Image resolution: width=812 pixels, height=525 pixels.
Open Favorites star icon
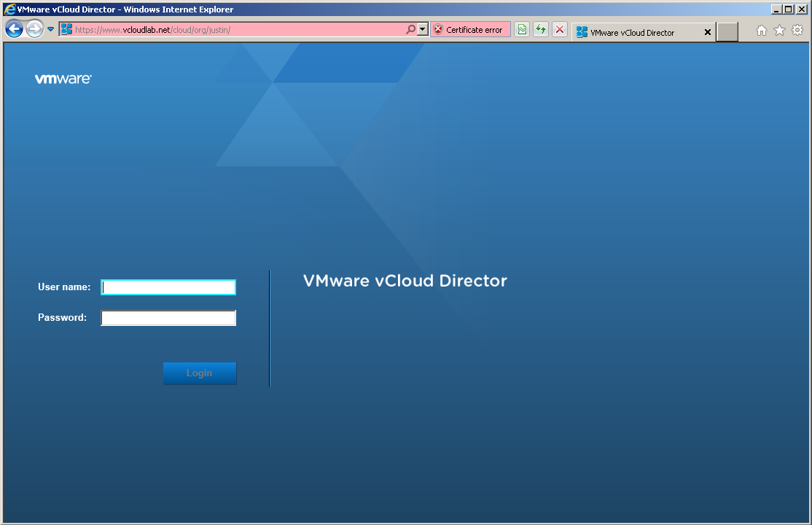pos(779,31)
